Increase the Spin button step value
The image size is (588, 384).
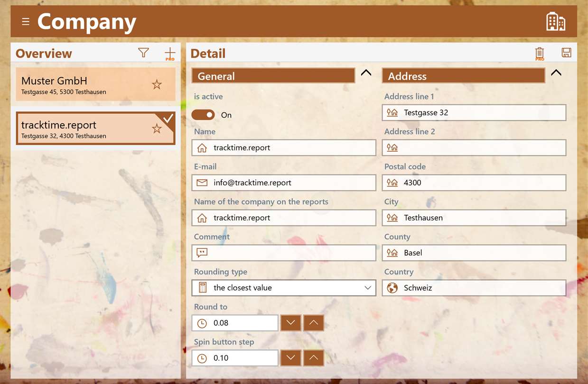pyautogui.click(x=313, y=358)
